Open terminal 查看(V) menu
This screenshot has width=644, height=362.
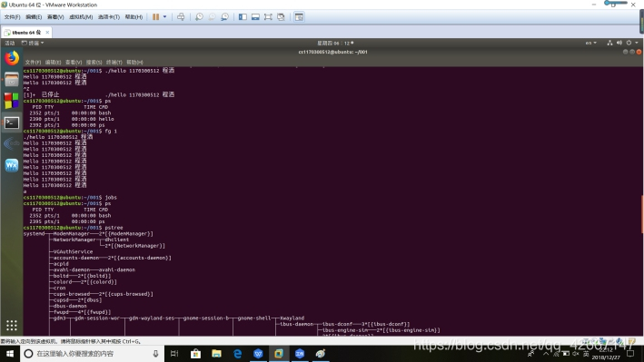click(74, 62)
